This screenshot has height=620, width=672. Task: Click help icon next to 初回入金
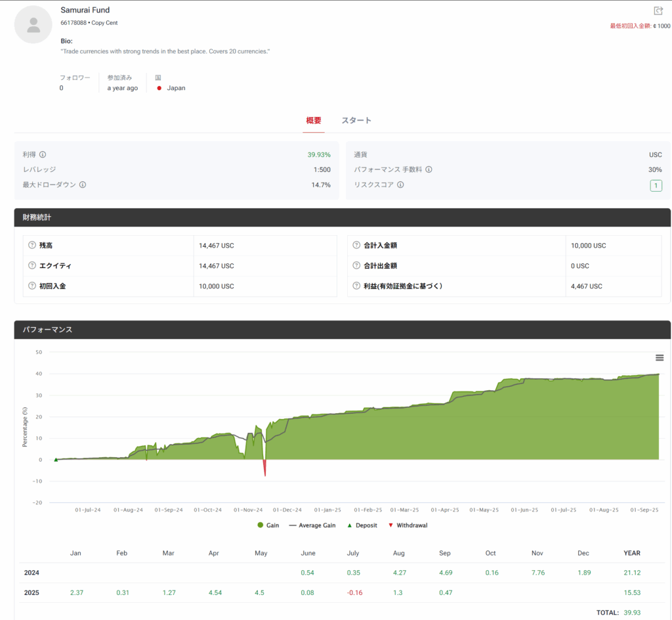pos(32,286)
